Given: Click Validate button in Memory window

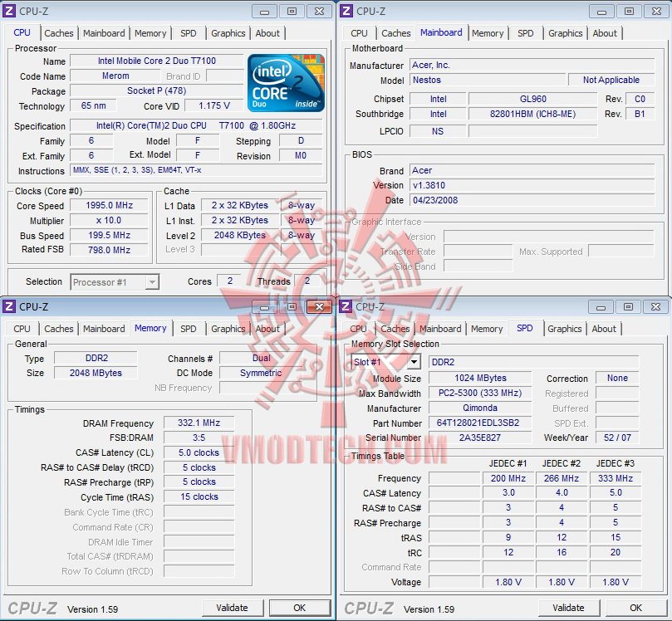Looking at the screenshot, I should point(232,608).
